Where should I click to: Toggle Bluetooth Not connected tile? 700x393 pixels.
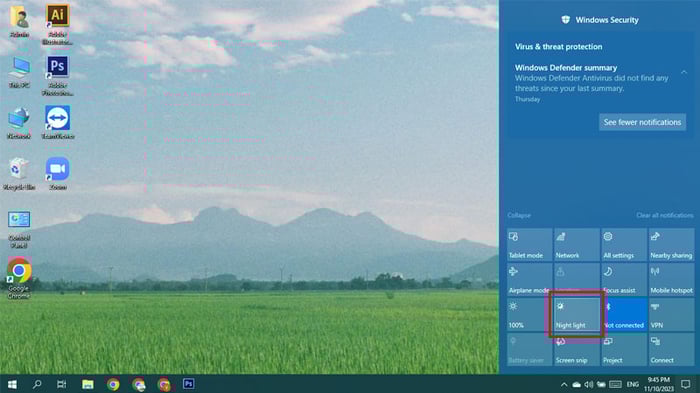[x=624, y=314]
